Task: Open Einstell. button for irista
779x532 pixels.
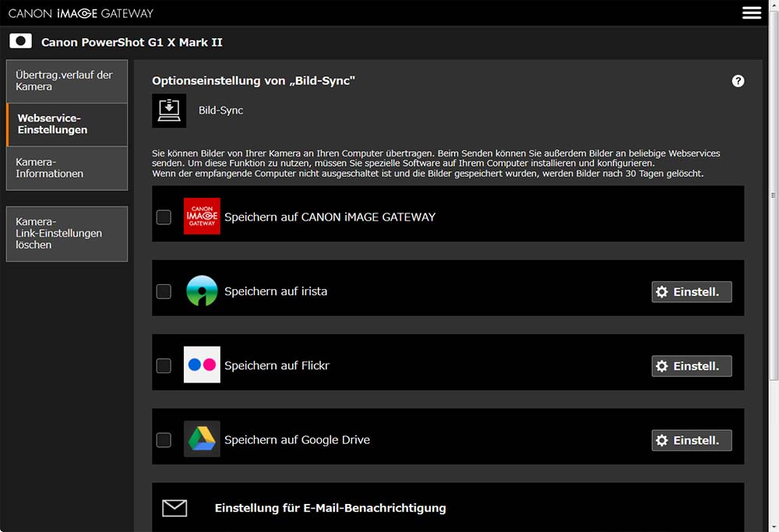Action: pos(691,292)
